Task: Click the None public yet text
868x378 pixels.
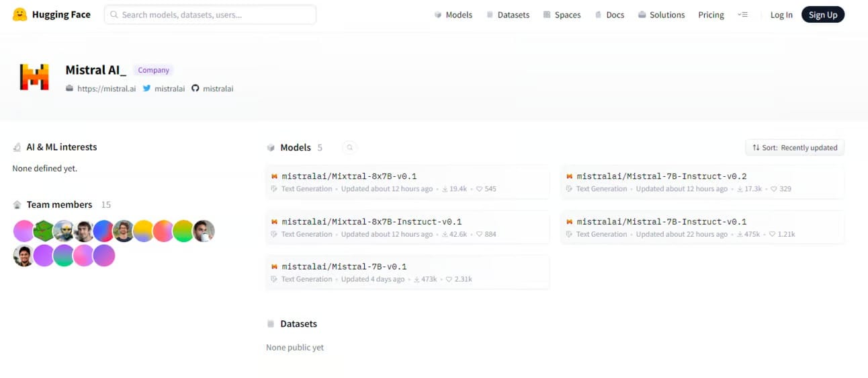Action: click(x=295, y=347)
